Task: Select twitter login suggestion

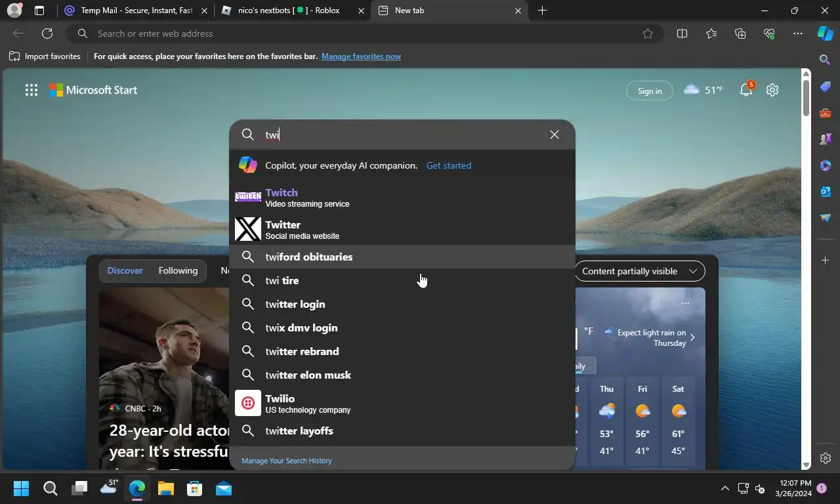Action: (402, 304)
